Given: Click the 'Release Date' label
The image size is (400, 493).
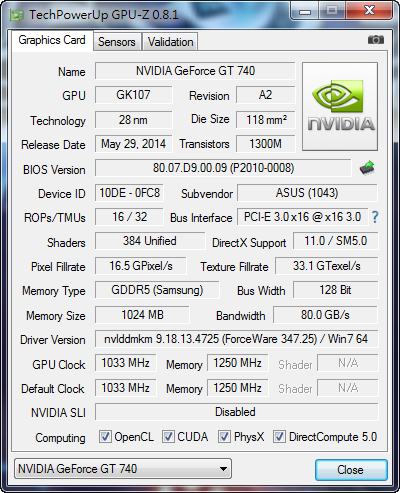Looking at the screenshot, I should click(x=53, y=145).
